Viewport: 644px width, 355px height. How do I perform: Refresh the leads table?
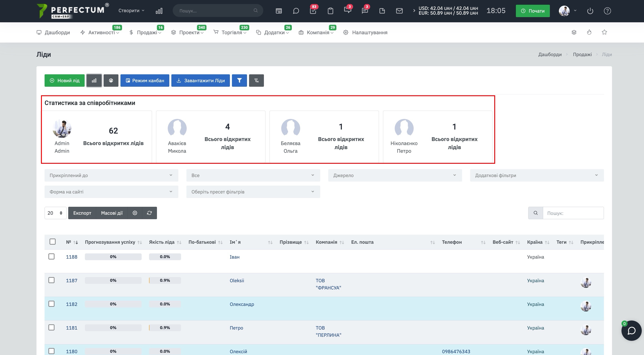[x=149, y=213]
